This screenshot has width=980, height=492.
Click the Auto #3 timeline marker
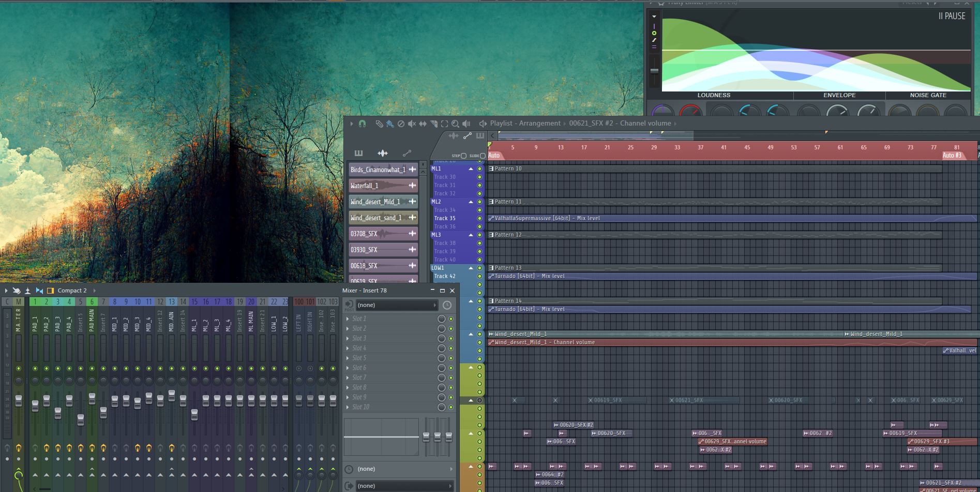952,155
